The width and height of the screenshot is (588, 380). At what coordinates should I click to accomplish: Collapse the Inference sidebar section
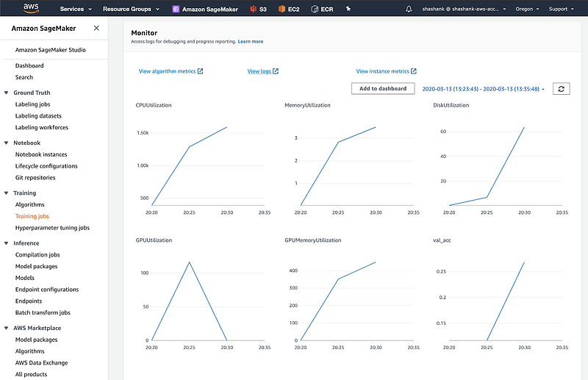7,243
